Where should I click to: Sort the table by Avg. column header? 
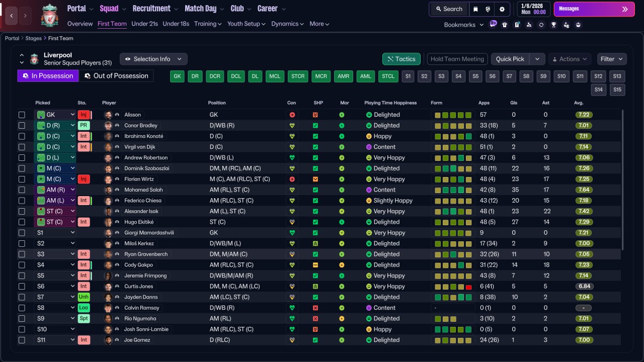click(579, 103)
